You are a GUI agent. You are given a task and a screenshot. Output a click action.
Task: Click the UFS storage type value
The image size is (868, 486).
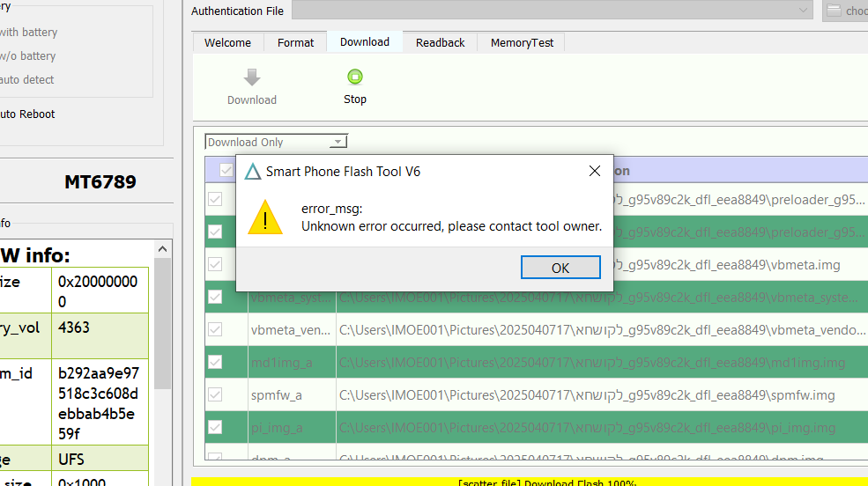[70, 459]
